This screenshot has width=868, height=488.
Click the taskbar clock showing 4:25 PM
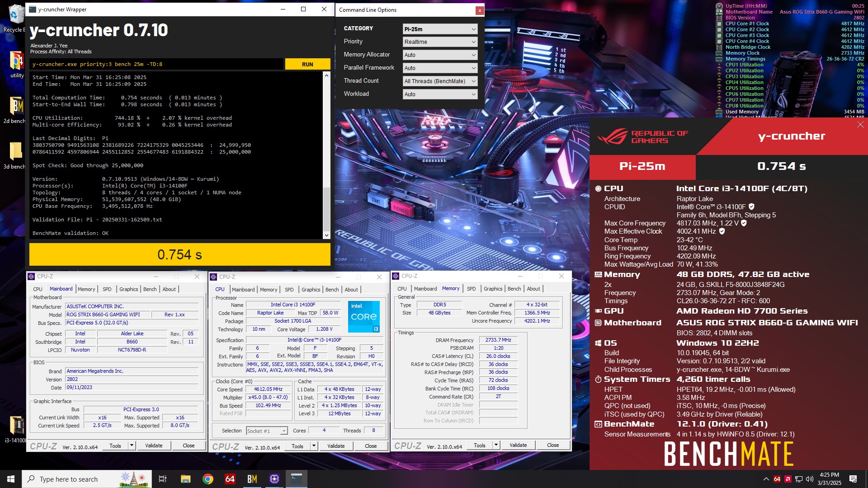coord(829,479)
